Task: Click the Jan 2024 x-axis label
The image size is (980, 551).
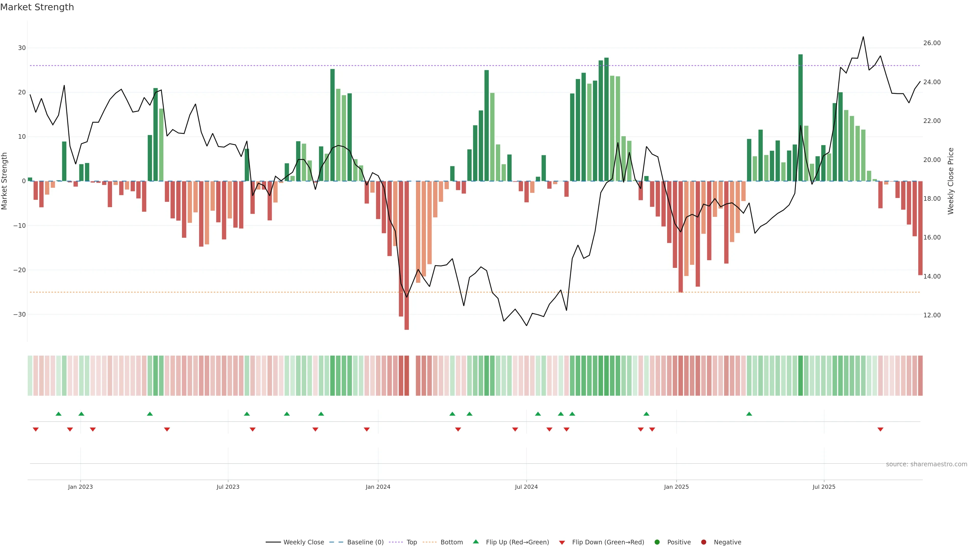Action: 378,487
